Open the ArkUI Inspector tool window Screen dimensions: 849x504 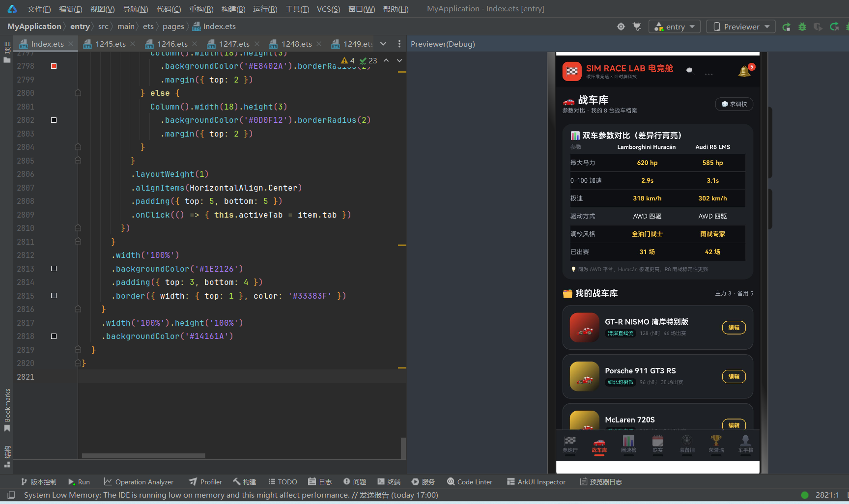tap(537, 482)
